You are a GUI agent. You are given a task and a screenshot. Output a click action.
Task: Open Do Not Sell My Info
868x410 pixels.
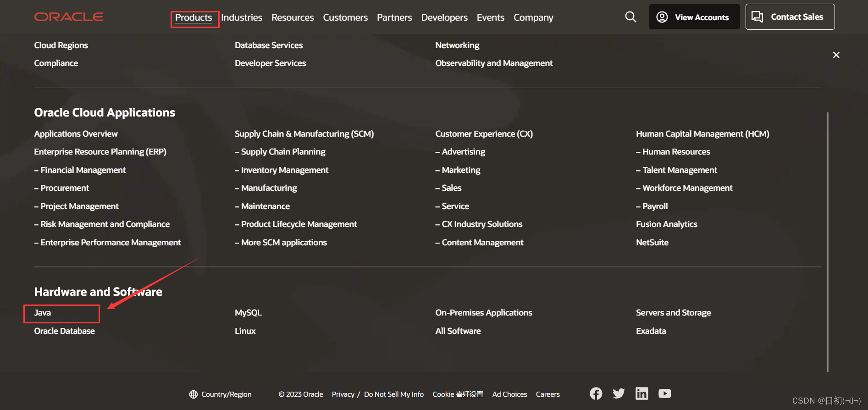[394, 394]
